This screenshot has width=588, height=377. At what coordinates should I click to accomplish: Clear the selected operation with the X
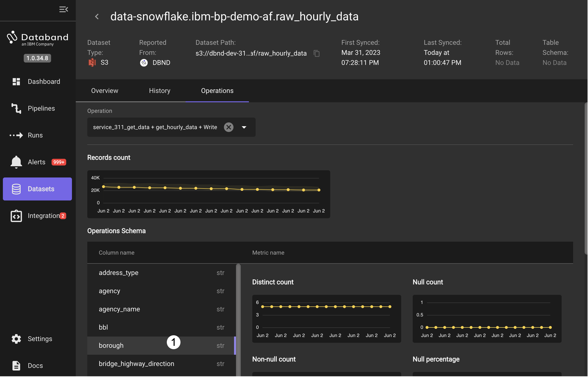(x=228, y=127)
